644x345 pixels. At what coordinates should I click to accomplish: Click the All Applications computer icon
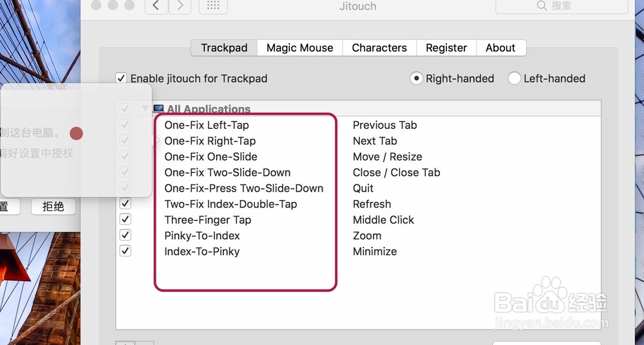coord(158,109)
